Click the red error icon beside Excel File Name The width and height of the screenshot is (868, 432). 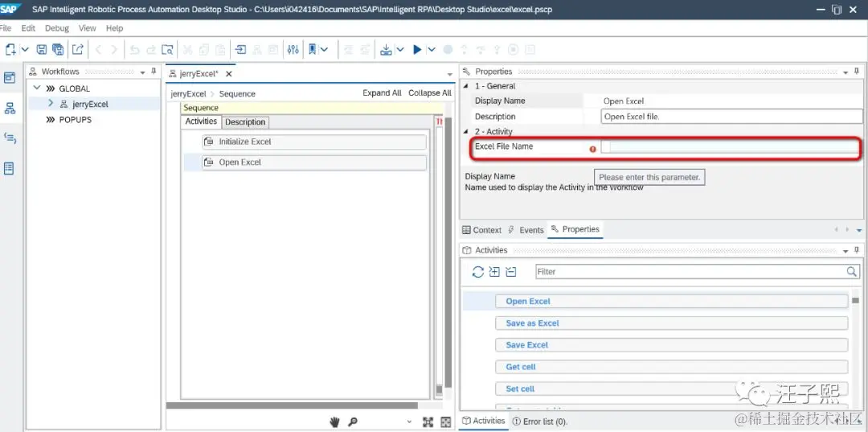[593, 149]
